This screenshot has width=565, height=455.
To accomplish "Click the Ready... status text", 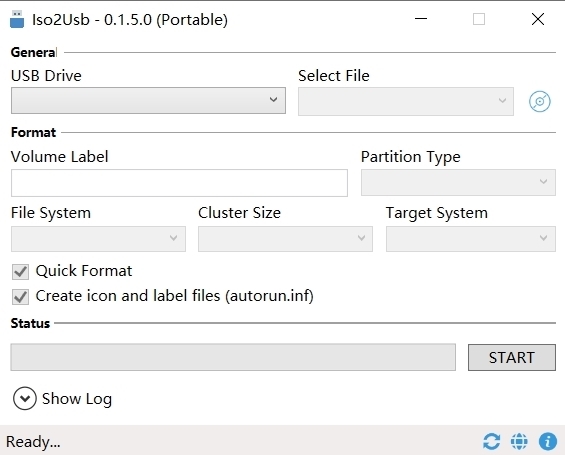I will point(33,442).
